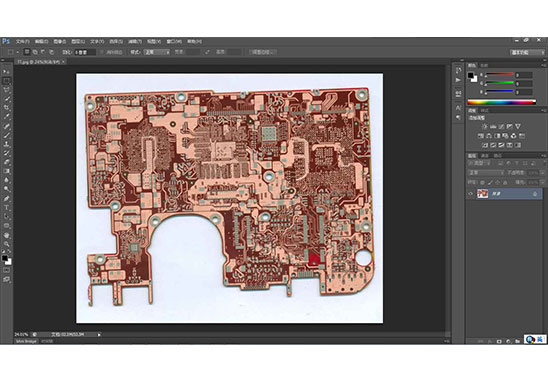Toggle lock all in Layers panel
The image size is (548, 382).
(x=505, y=182)
